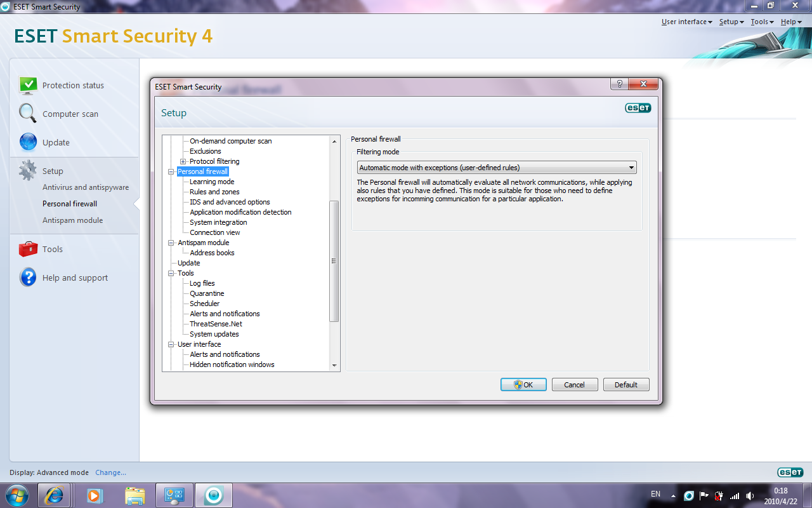
Task: Collapse the Antispam module tree node
Action: point(171,243)
